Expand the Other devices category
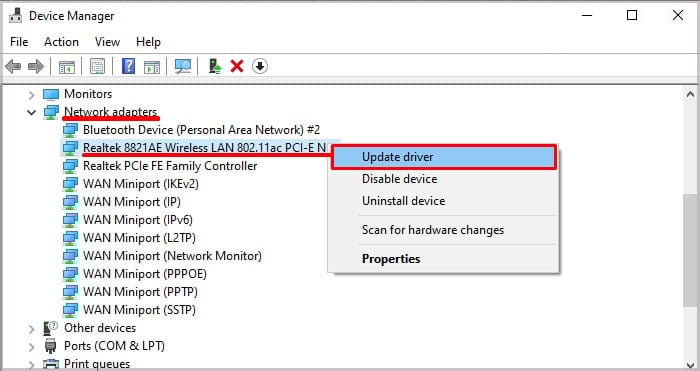The width and height of the screenshot is (700, 371). [x=32, y=329]
